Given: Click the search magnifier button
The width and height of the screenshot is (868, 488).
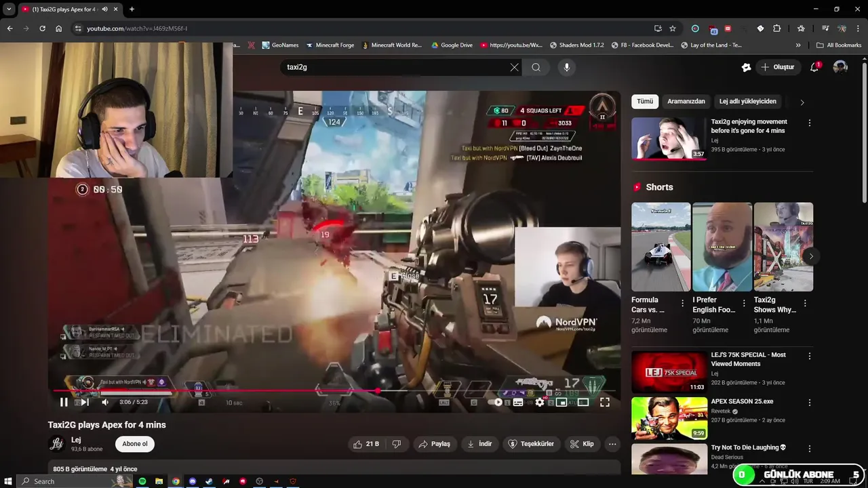Looking at the screenshot, I should pos(536,67).
